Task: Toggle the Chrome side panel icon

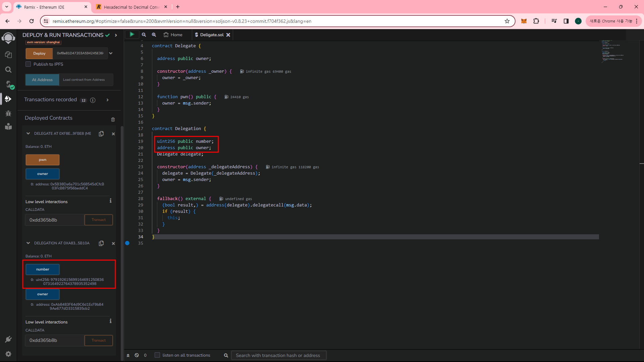Action: pyautogui.click(x=566, y=21)
